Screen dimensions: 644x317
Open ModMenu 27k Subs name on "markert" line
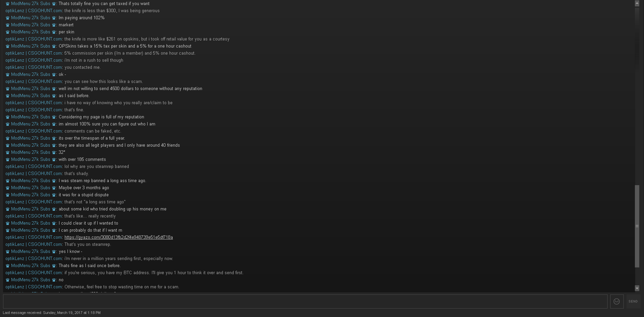pos(30,25)
